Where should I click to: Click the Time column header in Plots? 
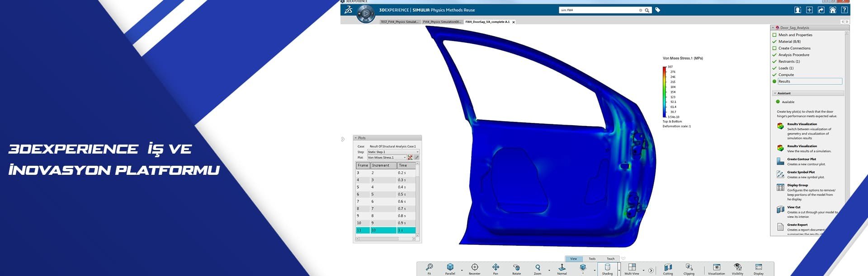(406, 165)
